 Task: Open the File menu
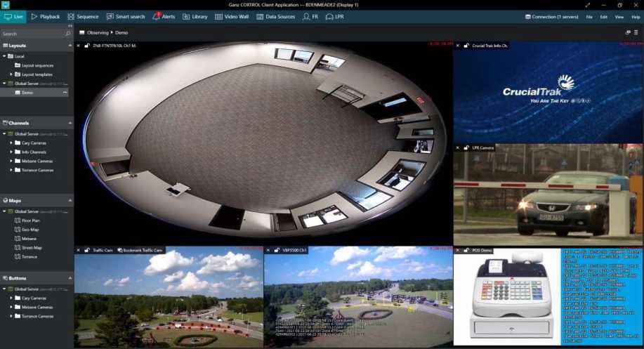click(589, 16)
